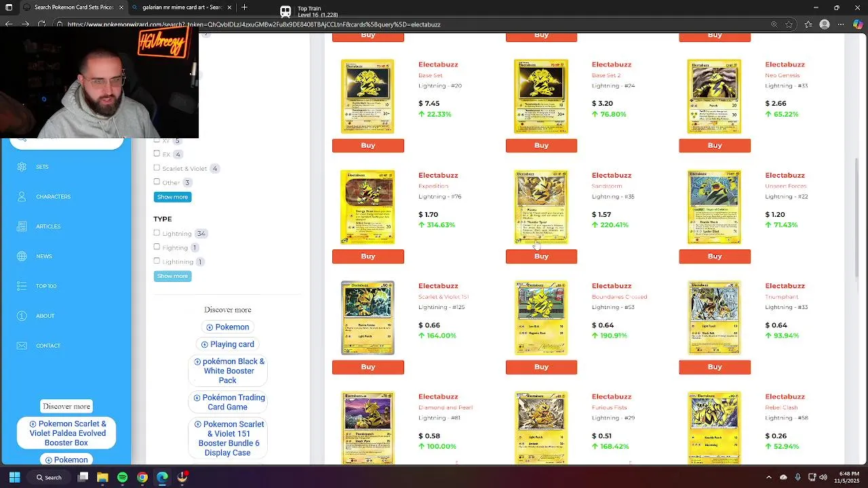Screen dimensions: 868x488
Task: Click the microphone icon in the system tray
Action: coord(798,477)
